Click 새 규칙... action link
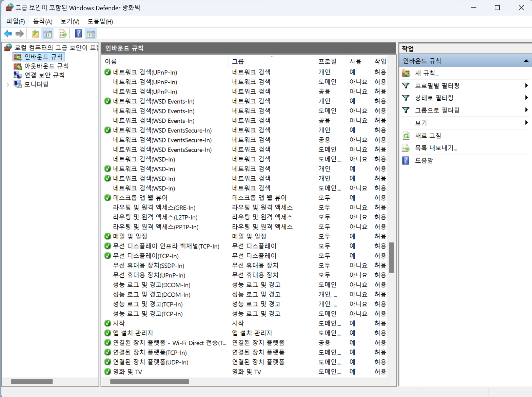This screenshot has width=532, height=397. tap(427, 73)
